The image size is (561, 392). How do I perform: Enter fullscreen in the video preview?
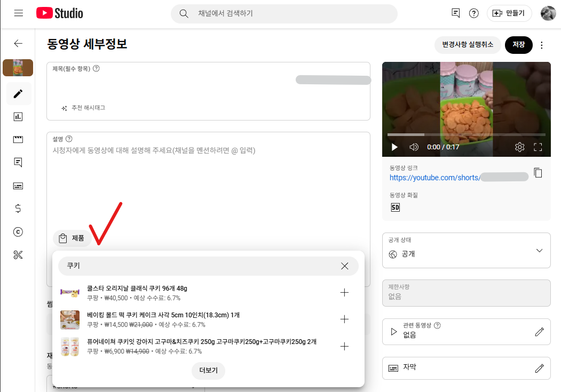coord(538,147)
